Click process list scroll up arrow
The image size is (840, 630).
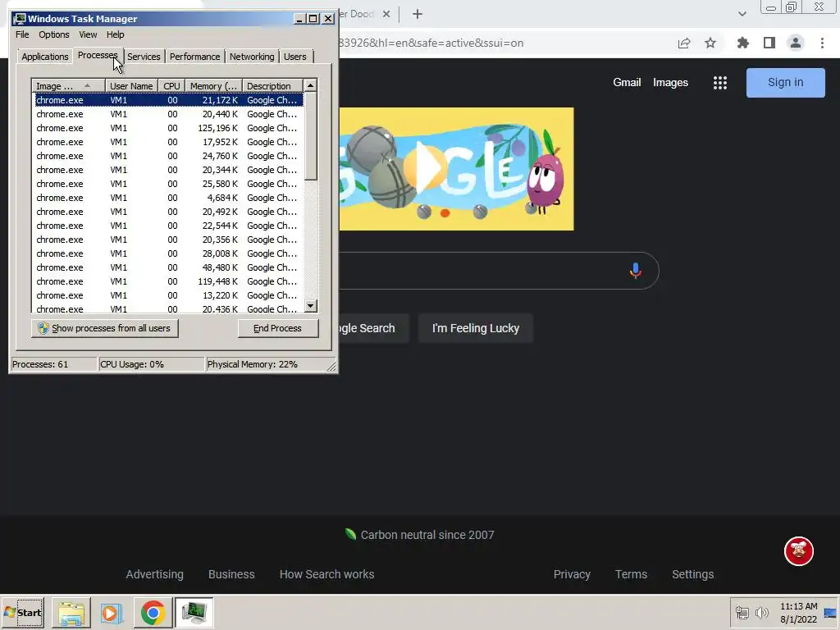coord(310,85)
